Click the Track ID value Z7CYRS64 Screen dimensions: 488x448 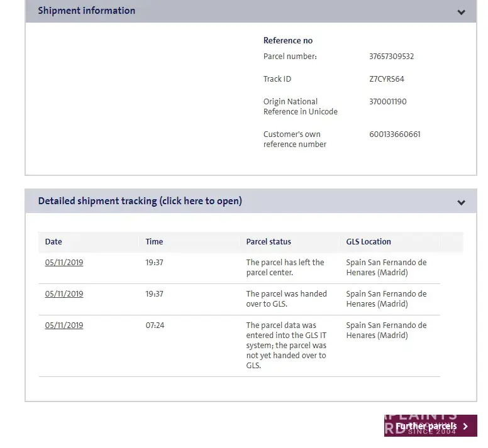387,79
